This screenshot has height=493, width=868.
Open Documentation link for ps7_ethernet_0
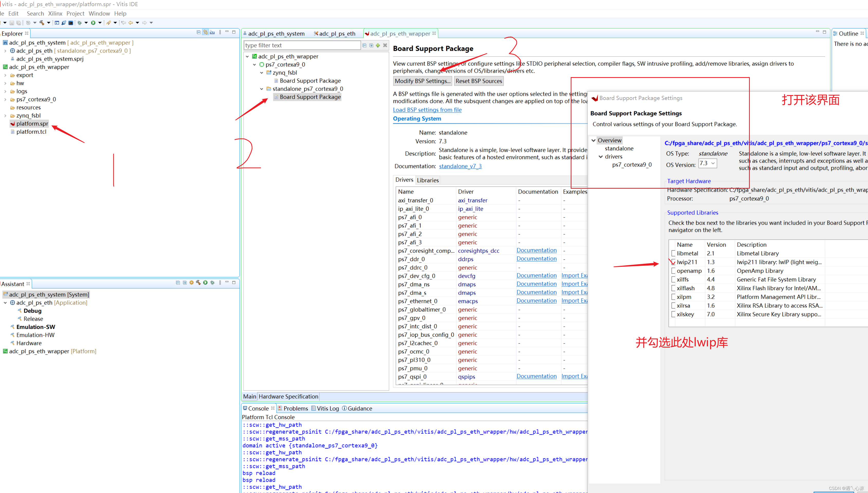(x=536, y=301)
